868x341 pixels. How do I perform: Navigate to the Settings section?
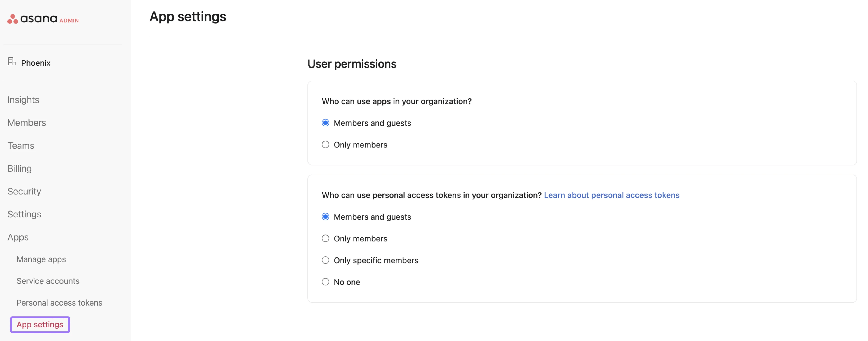point(24,214)
